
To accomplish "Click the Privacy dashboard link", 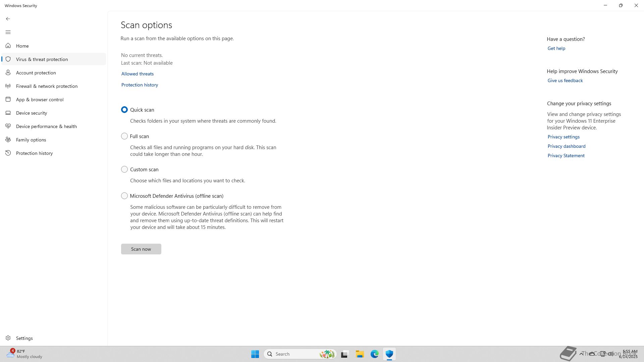I will point(566,146).
